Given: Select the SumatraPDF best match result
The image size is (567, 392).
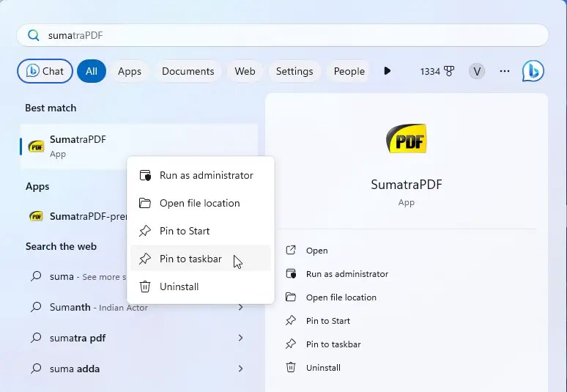Looking at the screenshot, I should (x=139, y=147).
